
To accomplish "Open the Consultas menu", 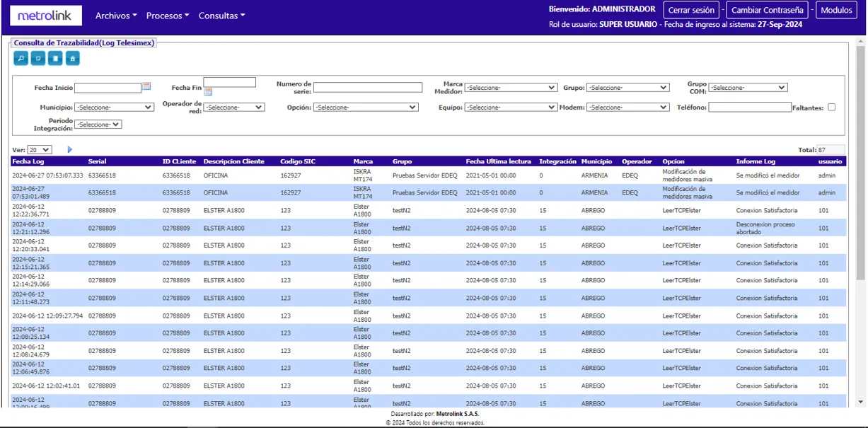I will pos(221,16).
